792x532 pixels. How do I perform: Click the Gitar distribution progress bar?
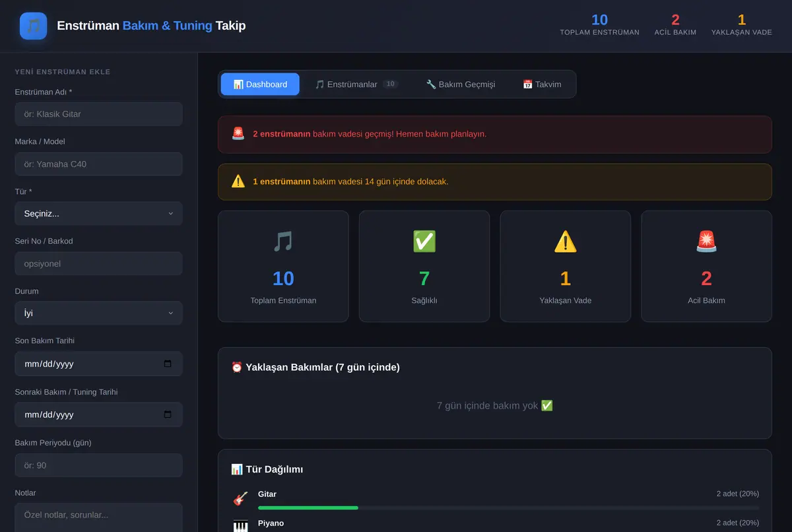pyautogui.click(x=508, y=508)
